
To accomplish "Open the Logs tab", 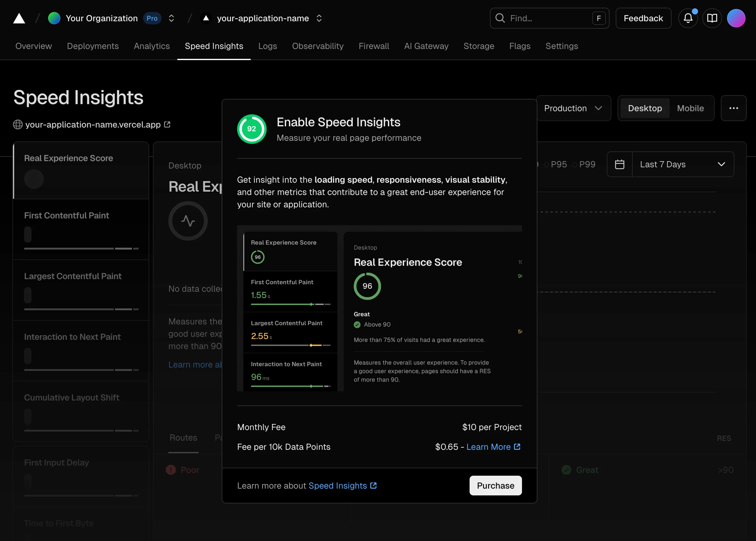I will tap(268, 46).
